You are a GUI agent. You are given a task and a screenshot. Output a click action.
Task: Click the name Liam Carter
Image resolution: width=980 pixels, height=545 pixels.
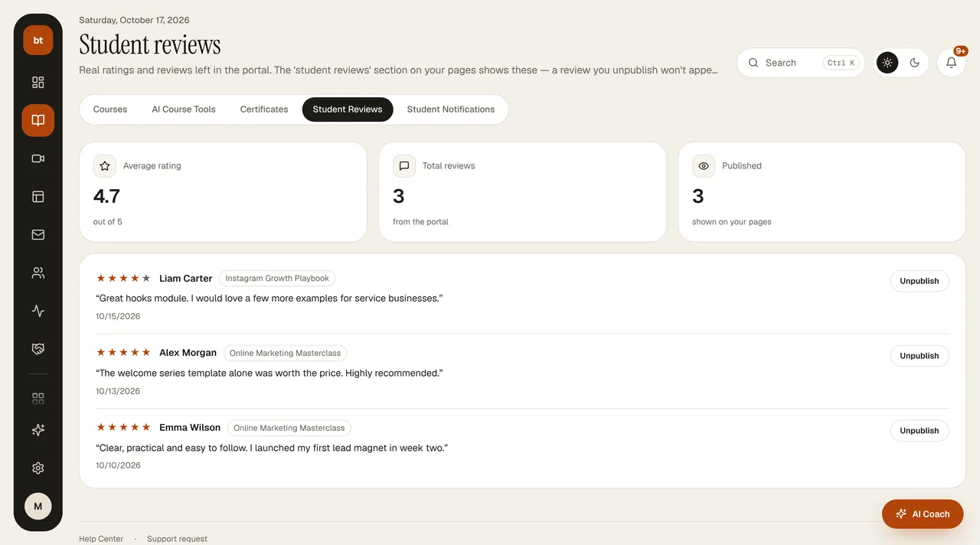pos(186,279)
